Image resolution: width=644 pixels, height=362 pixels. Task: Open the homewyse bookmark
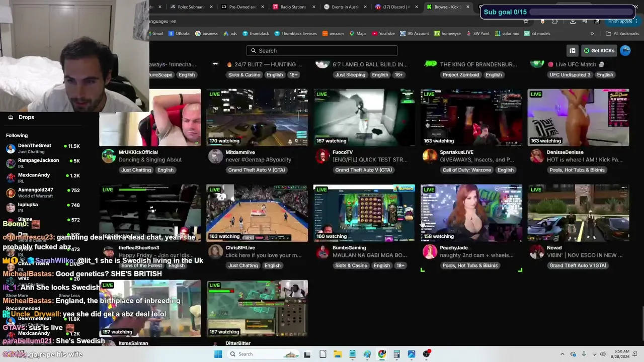tap(447, 34)
